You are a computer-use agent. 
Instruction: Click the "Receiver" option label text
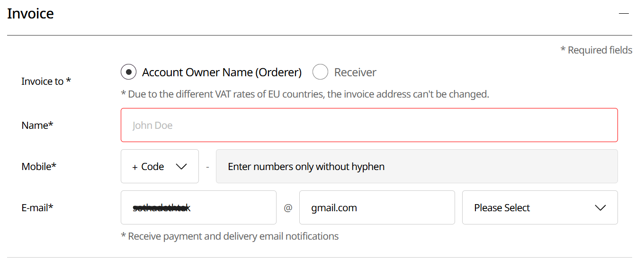pos(355,72)
